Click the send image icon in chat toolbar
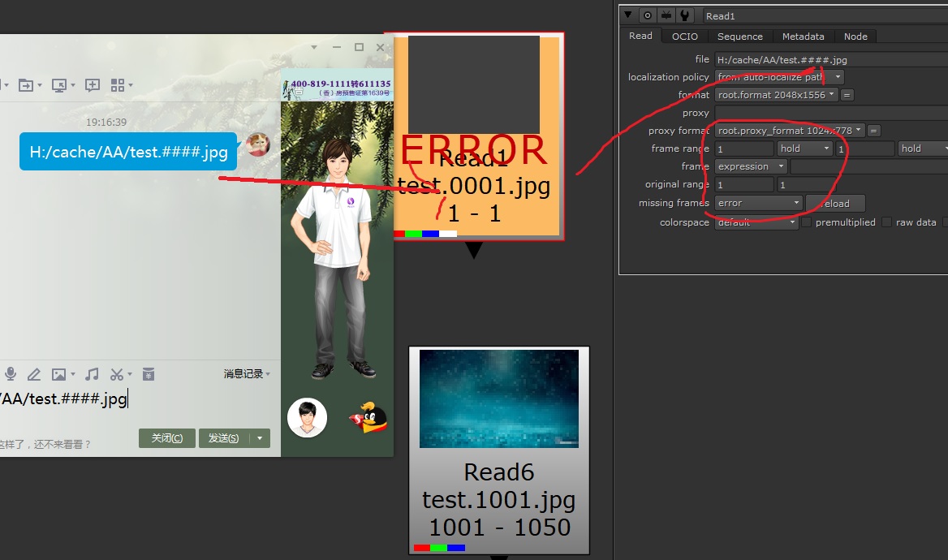Image resolution: width=948 pixels, height=560 pixels. pos(58,374)
